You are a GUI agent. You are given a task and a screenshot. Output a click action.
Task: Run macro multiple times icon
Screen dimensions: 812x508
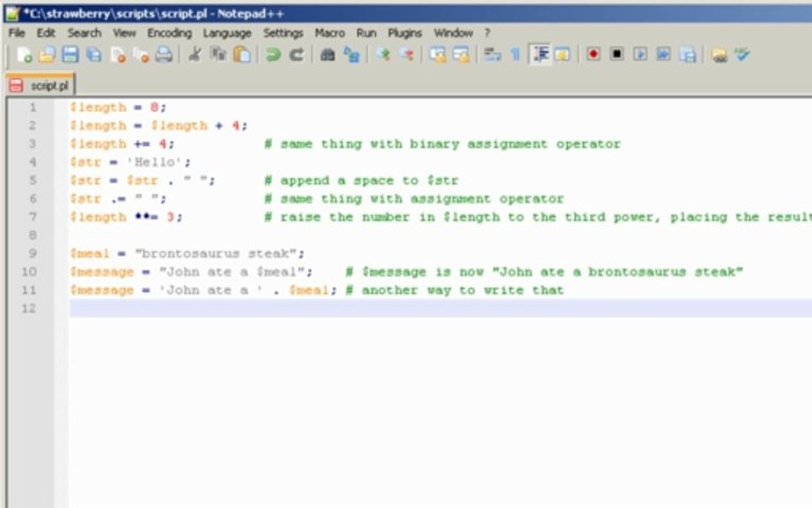pos(663,54)
